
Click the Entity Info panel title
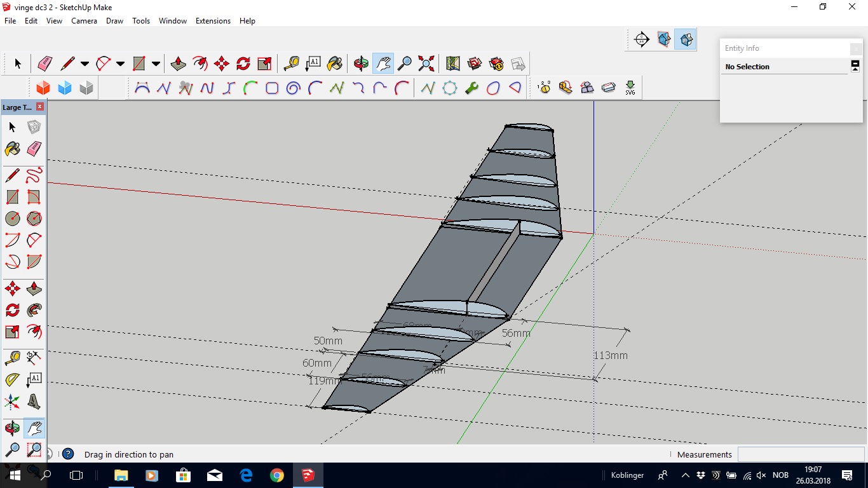coord(742,48)
